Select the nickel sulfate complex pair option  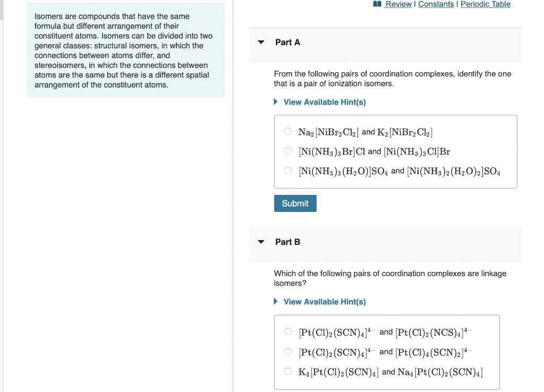pyautogui.click(x=287, y=171)
